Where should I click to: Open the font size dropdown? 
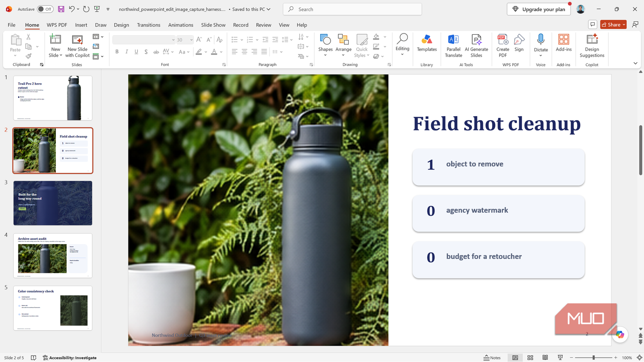click(x=191, y=40)
